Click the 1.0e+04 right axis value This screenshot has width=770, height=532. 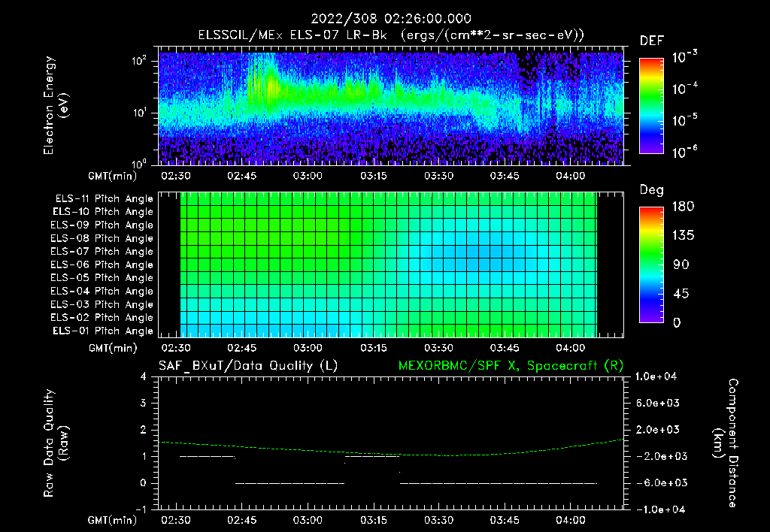pyautogui.click(x=656, y=376)
